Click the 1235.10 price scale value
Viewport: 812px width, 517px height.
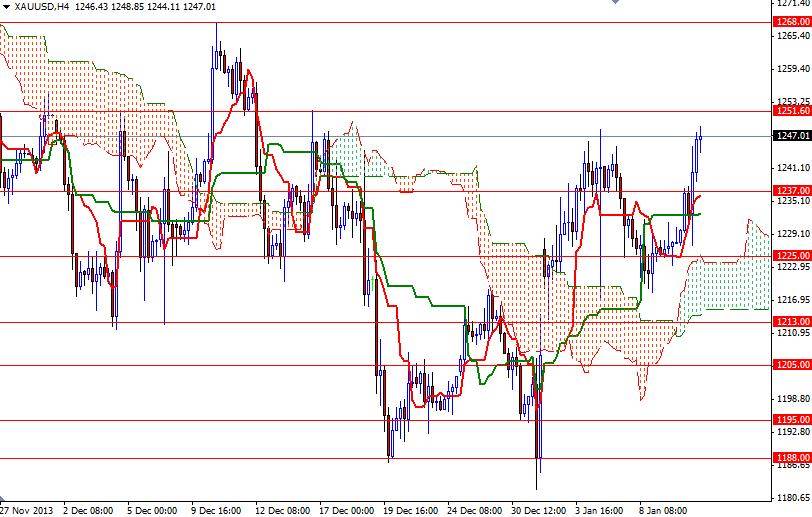coord(793,201)
